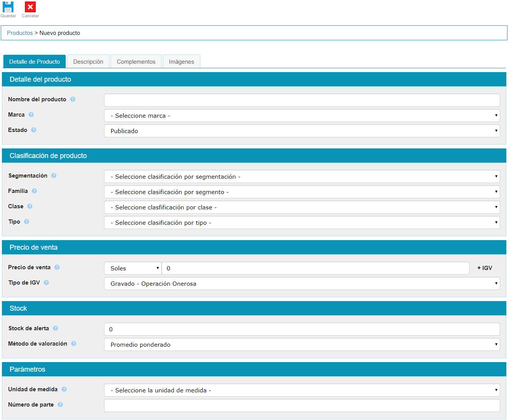Open the Imágenes tab
509x420 pixels.
pos(182,62)
